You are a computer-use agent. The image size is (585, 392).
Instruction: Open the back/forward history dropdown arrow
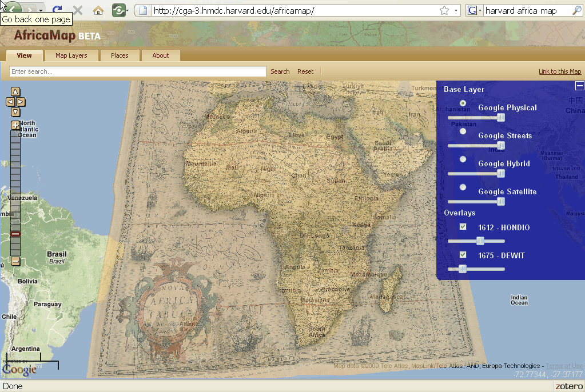(41, 10)
